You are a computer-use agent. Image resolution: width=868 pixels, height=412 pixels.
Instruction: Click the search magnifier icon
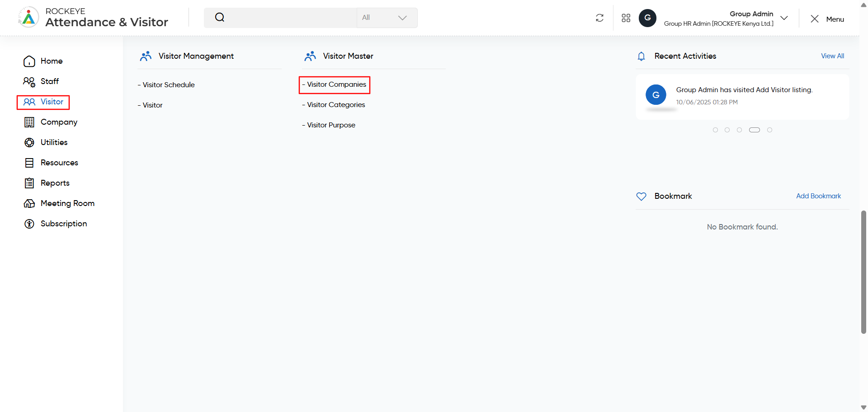(x=220, y=18)
